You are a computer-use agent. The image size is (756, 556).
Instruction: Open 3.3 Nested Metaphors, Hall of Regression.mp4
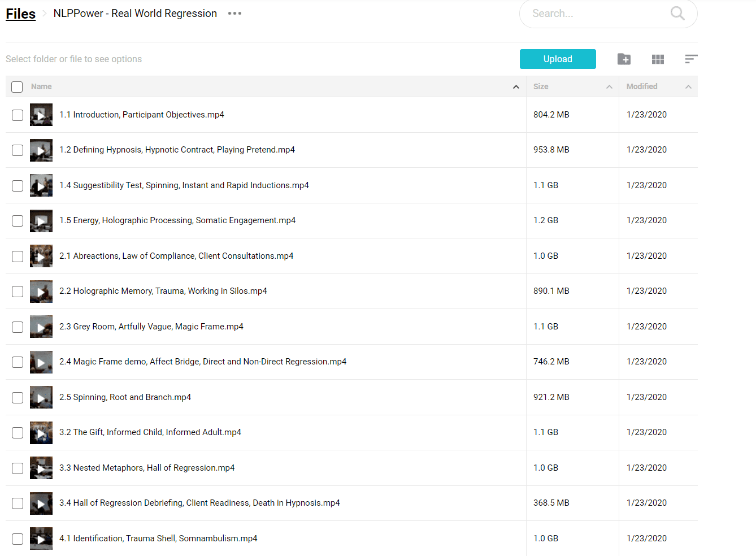(147, 468)
